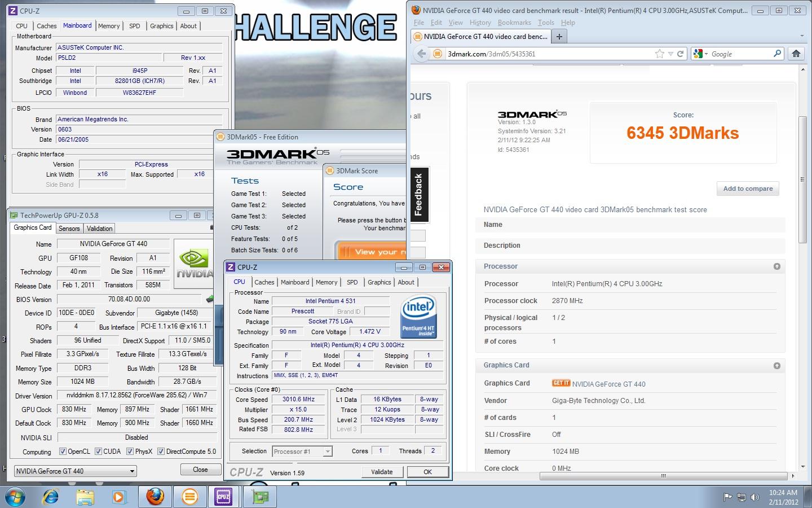The height and width of the screenshot is (508, 812).
Task: Click Close button in GPU-Z
Action: coord(200,470)
